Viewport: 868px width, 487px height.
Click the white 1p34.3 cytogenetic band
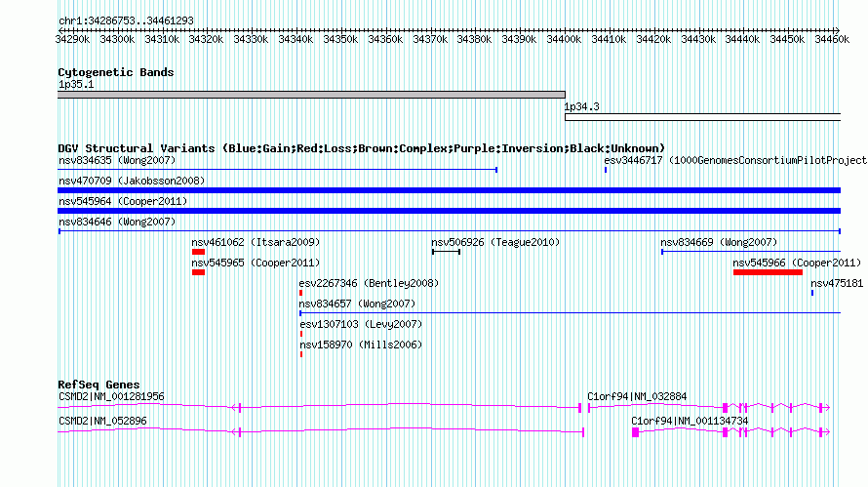(x=703, y=117)
